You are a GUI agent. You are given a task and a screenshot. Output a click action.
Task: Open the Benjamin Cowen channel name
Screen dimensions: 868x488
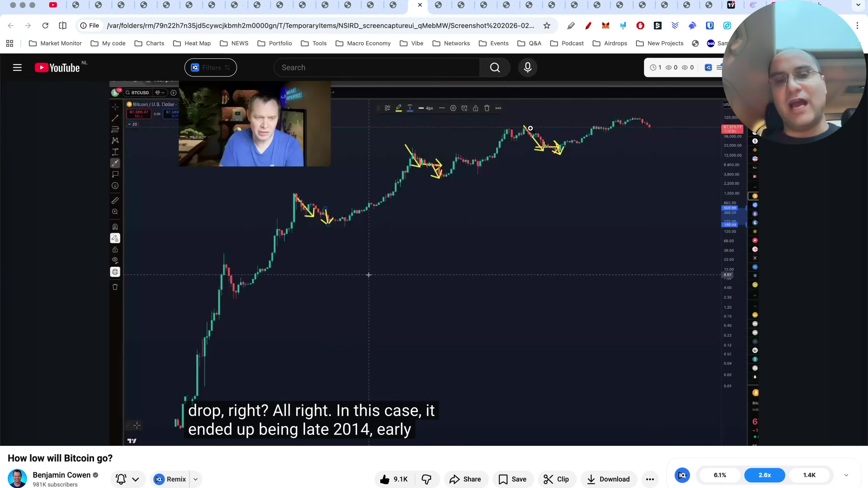click(x=62, y=475)
